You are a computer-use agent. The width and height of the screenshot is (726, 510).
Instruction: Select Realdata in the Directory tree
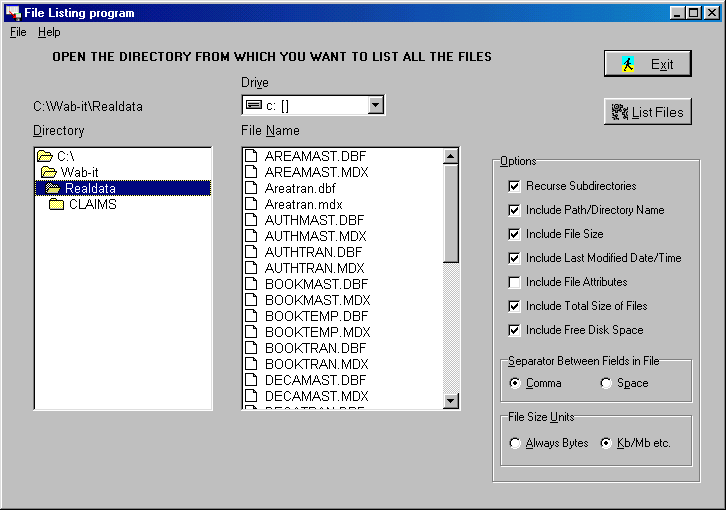(123, 188)
